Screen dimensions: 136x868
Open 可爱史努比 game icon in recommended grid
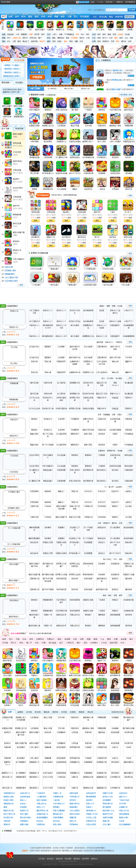[102, 118]
